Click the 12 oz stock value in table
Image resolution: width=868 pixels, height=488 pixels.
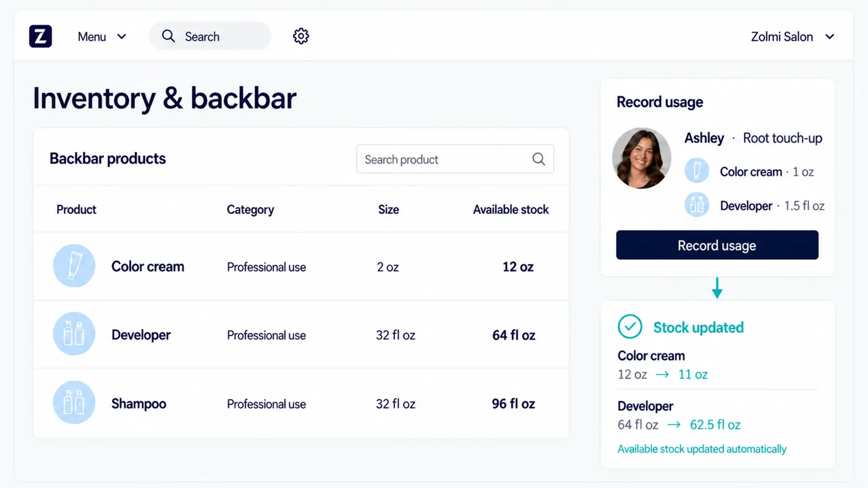(x=518, y=267)
